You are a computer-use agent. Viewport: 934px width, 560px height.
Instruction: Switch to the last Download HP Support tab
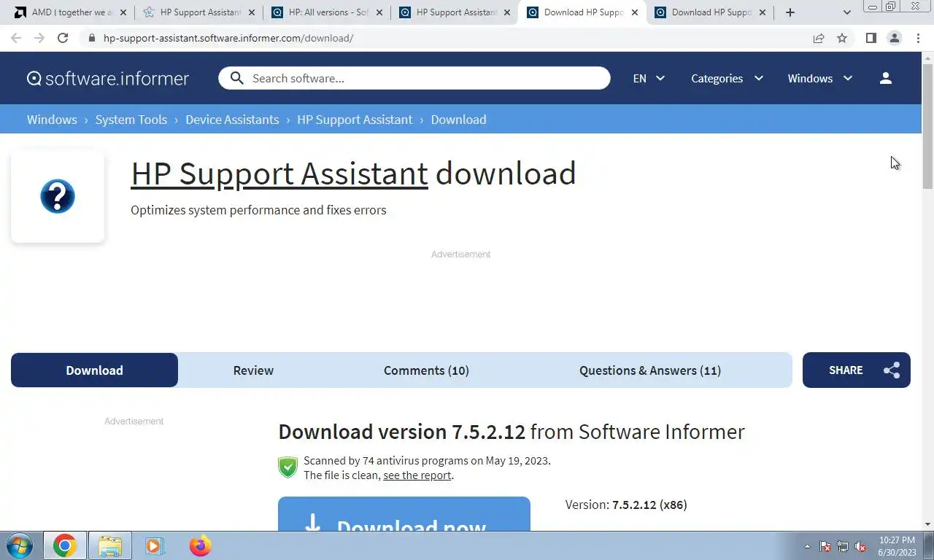coord(711,12)
